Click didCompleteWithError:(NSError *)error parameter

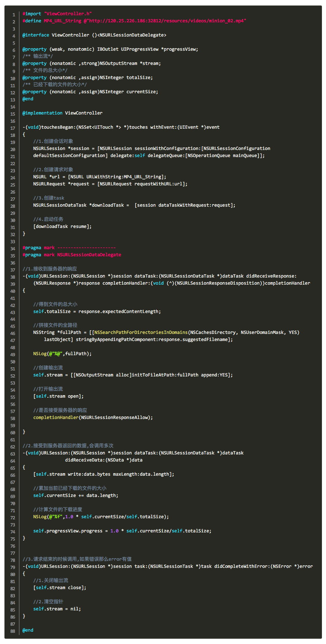(263, 566)
